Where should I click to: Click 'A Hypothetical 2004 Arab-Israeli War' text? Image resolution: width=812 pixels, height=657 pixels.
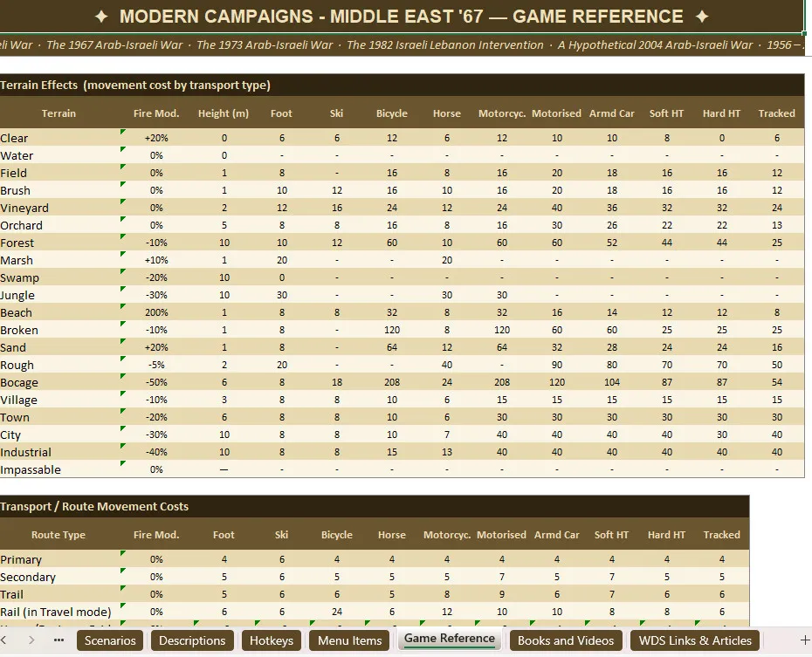655,45
